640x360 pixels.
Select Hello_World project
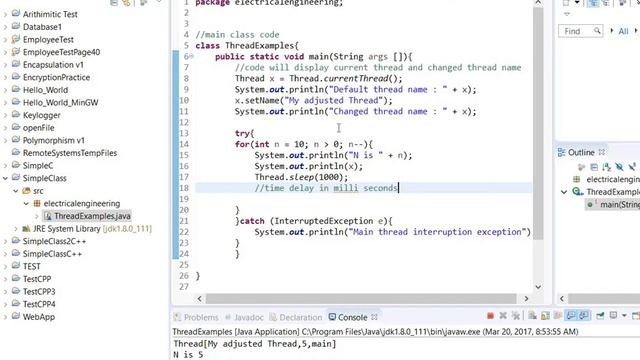(x=45, y=90)
